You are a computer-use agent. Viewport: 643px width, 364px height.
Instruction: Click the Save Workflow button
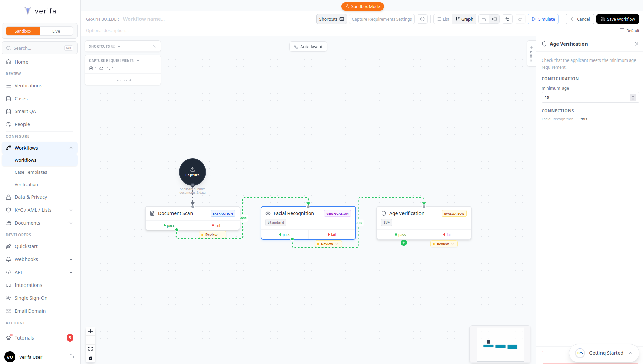pos(617,19)
